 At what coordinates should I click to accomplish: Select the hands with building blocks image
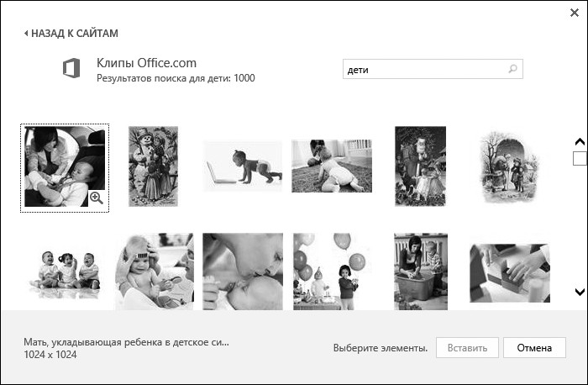click(509, 272)
